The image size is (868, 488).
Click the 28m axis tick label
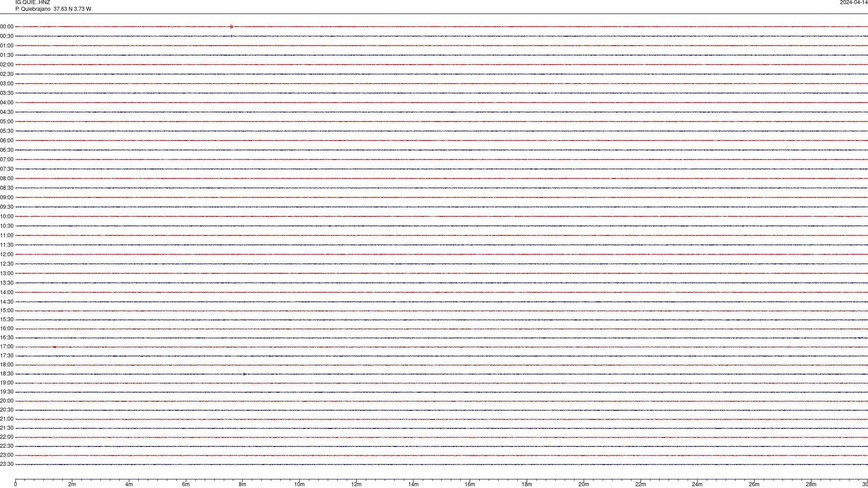click(x=811, y=484)
